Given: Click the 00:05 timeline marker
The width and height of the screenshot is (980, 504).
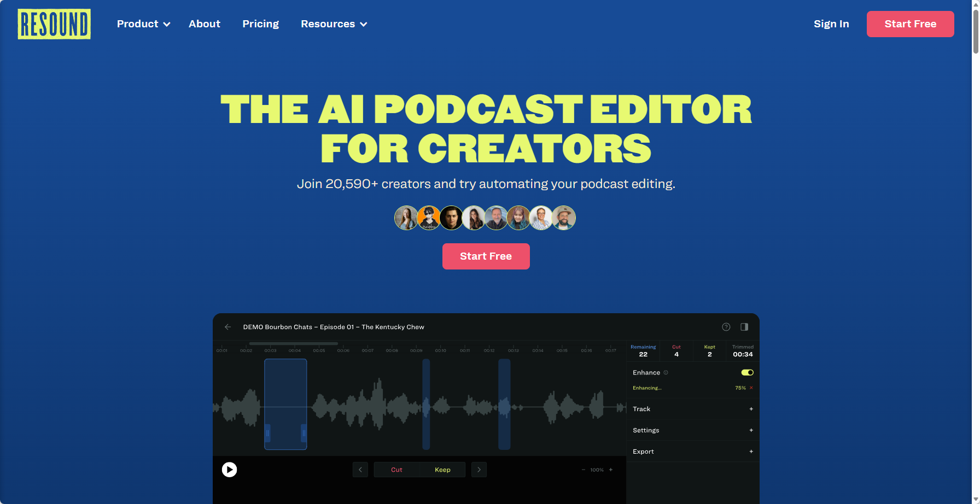Looking at the screenshot, I should [x=319, y=350].
